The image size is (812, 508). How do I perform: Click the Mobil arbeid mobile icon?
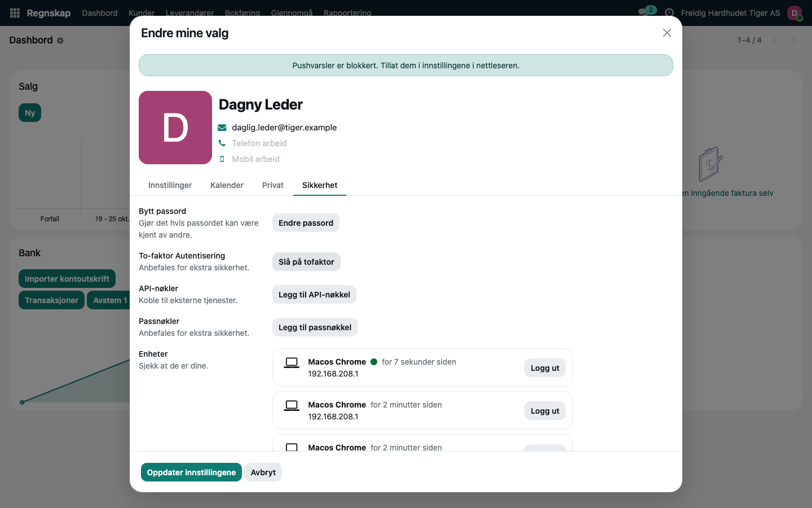(222, 159)
